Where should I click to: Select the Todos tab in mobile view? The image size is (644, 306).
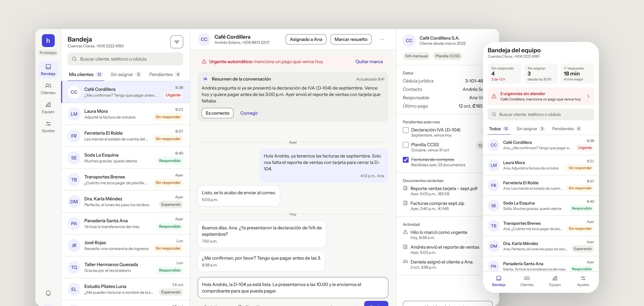point(498,129)
